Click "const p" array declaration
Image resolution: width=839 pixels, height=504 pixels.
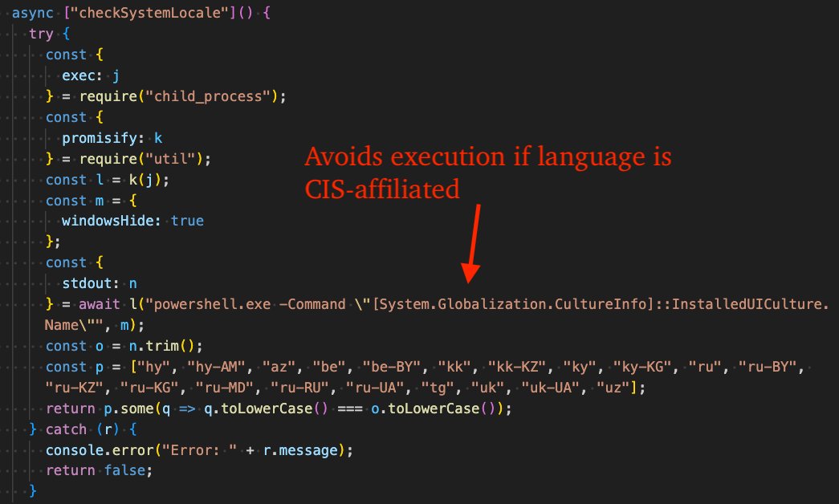click(x=75, y=367)
